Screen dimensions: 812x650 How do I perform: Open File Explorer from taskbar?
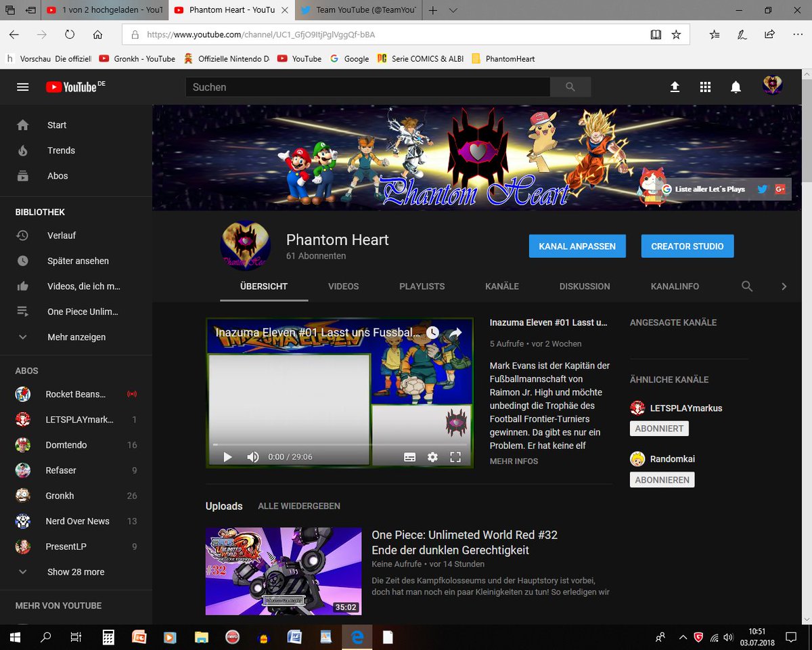coord(201,637)
